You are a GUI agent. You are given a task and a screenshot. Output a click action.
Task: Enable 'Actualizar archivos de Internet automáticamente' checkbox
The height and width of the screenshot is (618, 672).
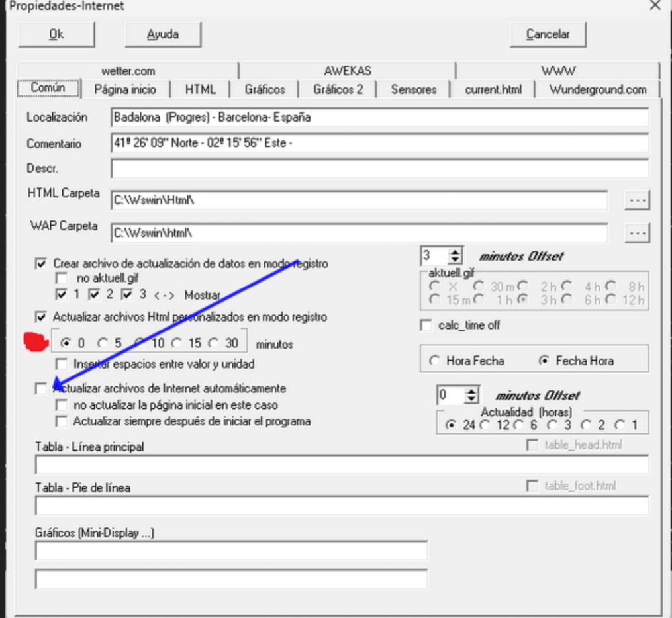[x=41, y=390]
